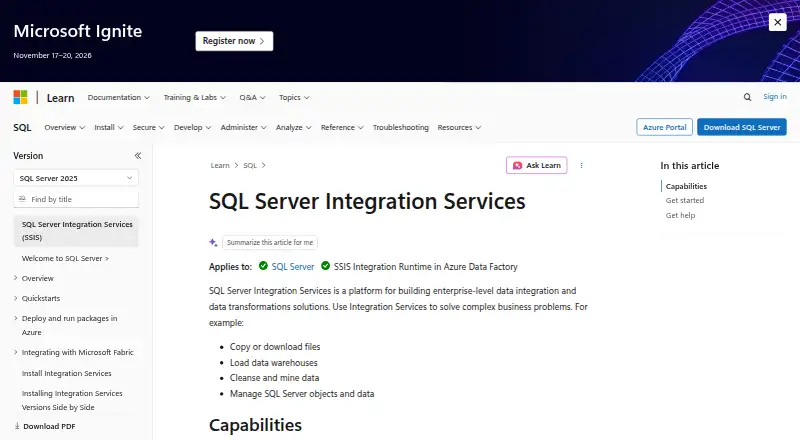This screenshot has width=800, height=440.
Task: Click Download SQL Server button
Action: 742,127
